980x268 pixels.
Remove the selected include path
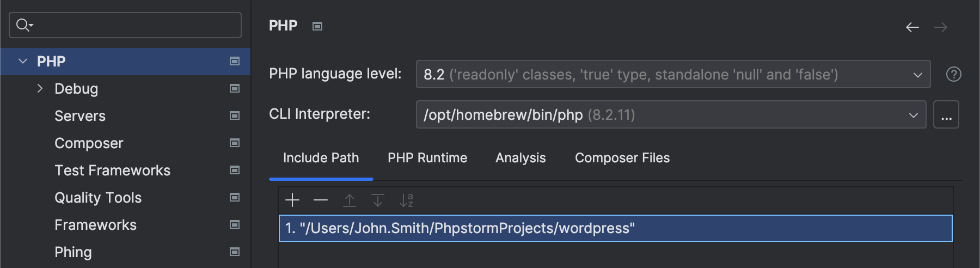[x=321, y=200]
